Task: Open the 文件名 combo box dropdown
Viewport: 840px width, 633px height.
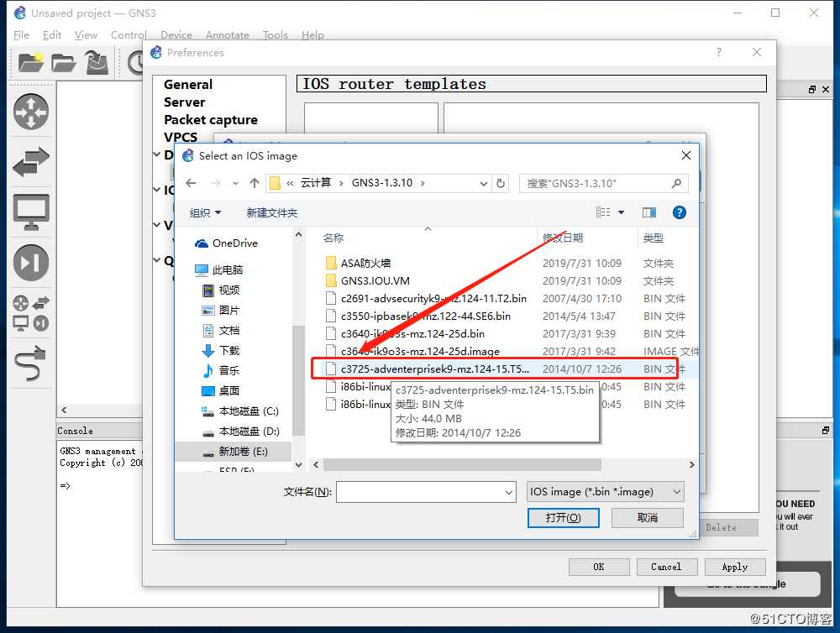Action: (509, 492)
